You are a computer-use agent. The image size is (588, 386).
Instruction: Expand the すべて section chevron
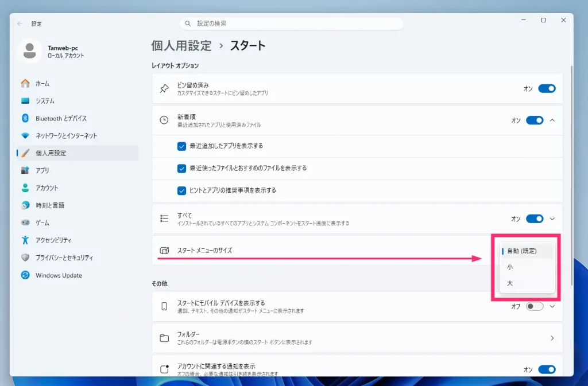[x=552, y=219]
